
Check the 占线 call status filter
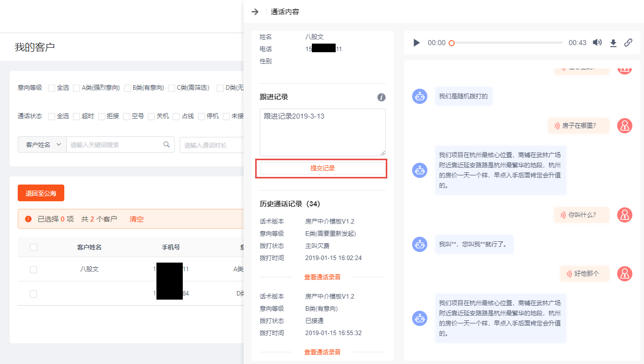pos(176,116)
